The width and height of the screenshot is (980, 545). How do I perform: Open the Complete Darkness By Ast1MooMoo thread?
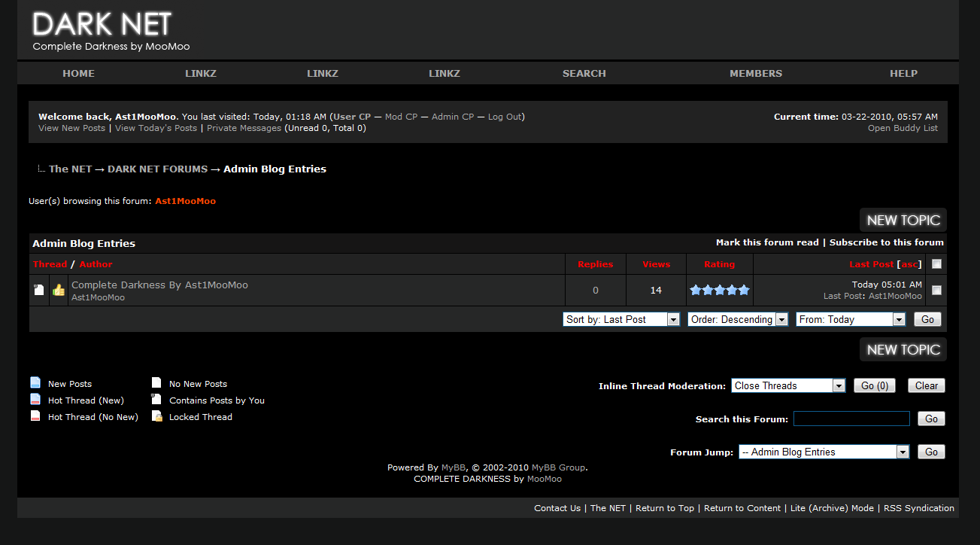[159, 285]
